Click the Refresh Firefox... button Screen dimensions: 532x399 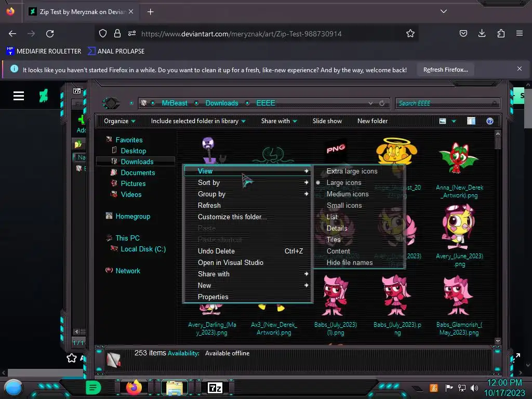[x=445, y=70]
